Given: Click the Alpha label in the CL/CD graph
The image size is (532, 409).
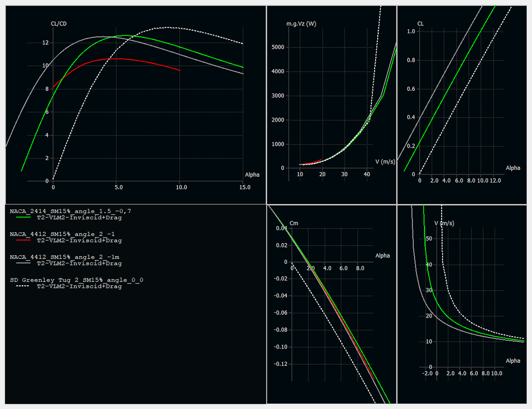Looking at the screenshot, I should point(252,175).
